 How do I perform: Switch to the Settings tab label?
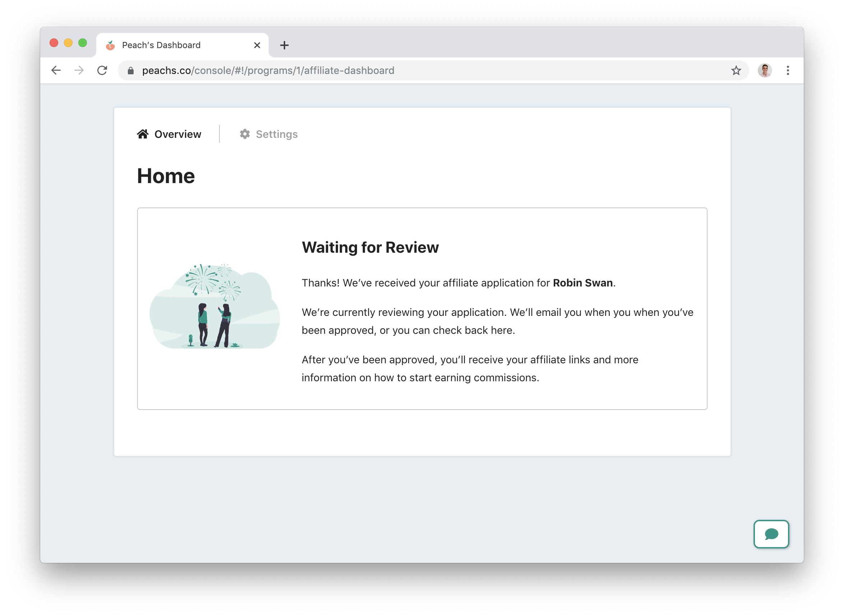coord(276,134)
